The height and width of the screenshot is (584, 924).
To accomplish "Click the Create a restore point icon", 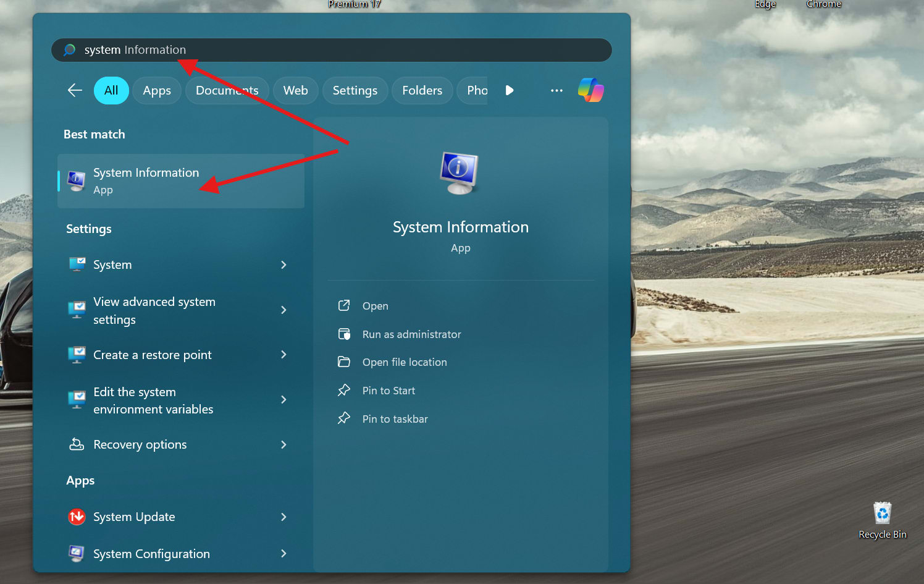I will [77, 355].
